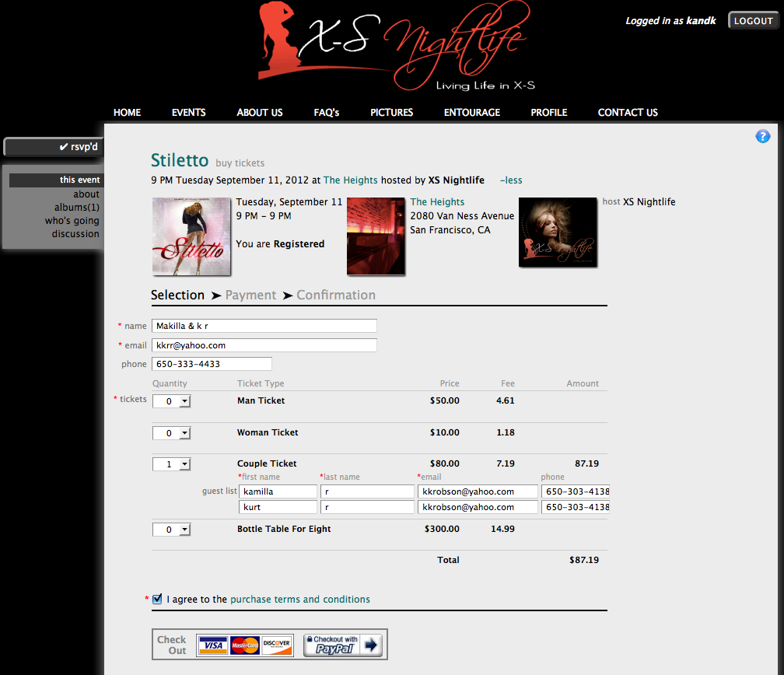The height and width of the screenshot is (675, 784).
Task: Open the purchase terms and conditions link
Action: 299,600
